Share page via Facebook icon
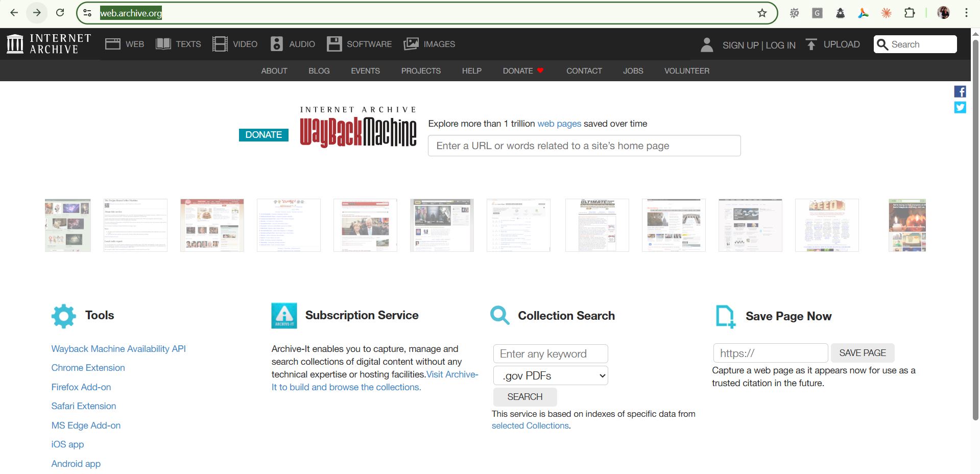980x474 pixels. [x=960, y=91]
